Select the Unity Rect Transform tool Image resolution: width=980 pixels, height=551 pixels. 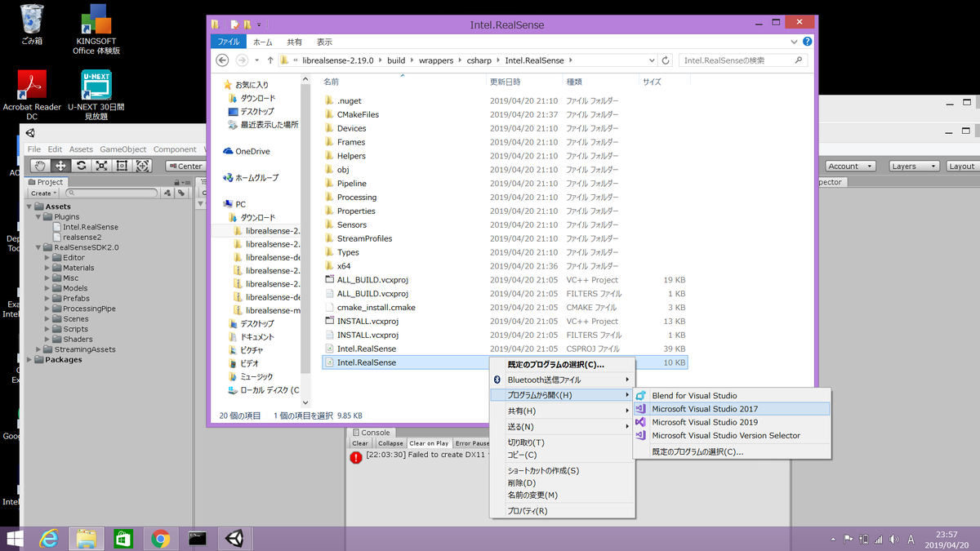click(x=122, y=166)
